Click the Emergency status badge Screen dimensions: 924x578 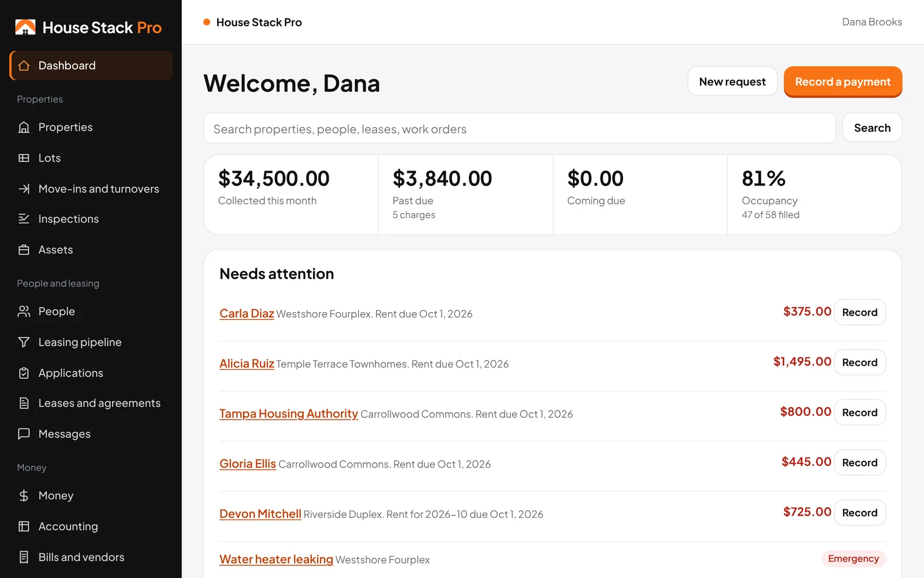tap(854, 558)
